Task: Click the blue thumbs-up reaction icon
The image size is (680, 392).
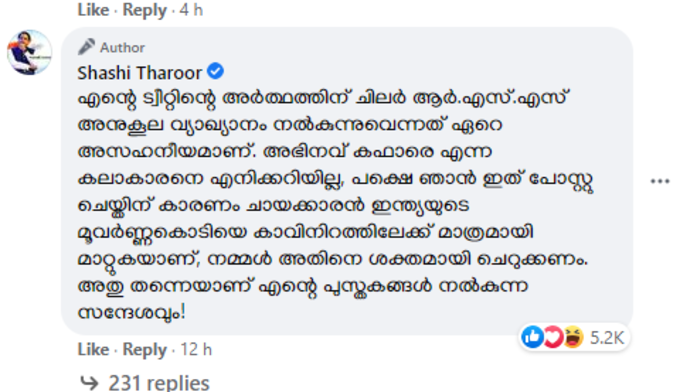Action: pyautogui.click(x=532, y=337)
